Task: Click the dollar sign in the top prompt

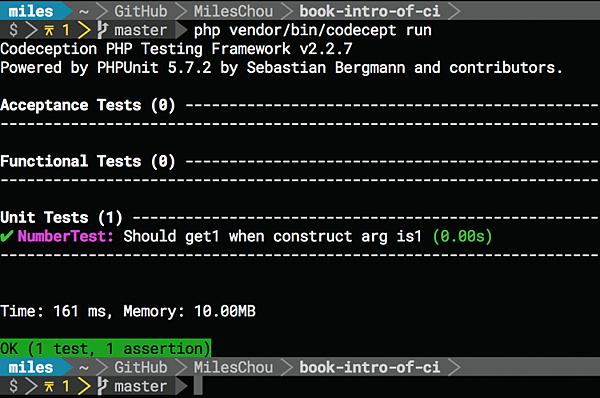Action: (13, 30)
